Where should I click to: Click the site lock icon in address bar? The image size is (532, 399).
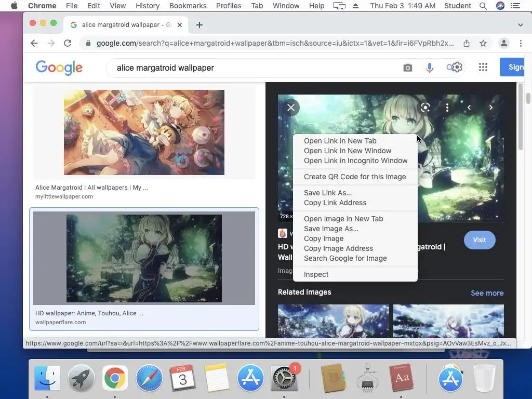tap(88, 43)
